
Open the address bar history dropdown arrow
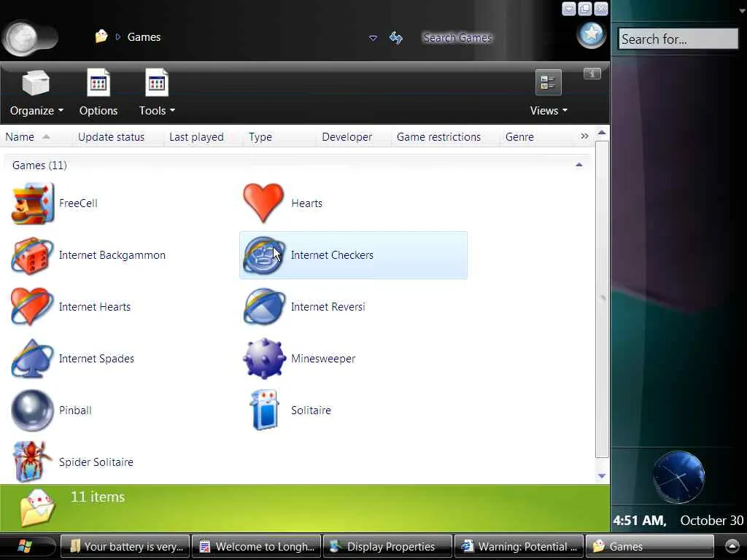(373, 38)
